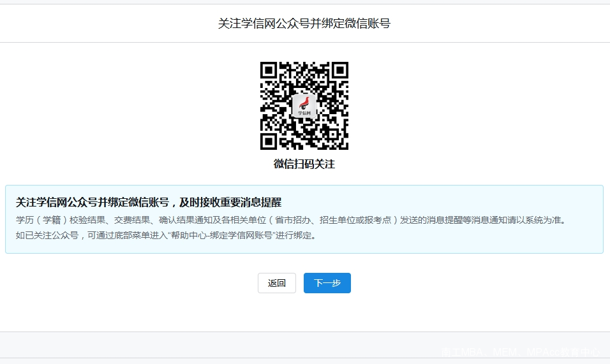Click the sentence starting 如已关注公众号
This screenshot has height=364, width=610.
(167, 235)
